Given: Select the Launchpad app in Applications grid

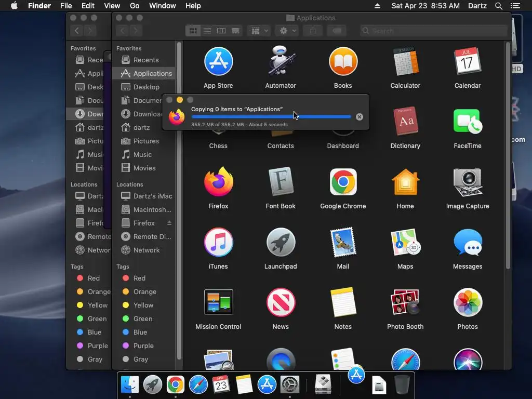Looking at the screenshot, I should coord(281,242).
